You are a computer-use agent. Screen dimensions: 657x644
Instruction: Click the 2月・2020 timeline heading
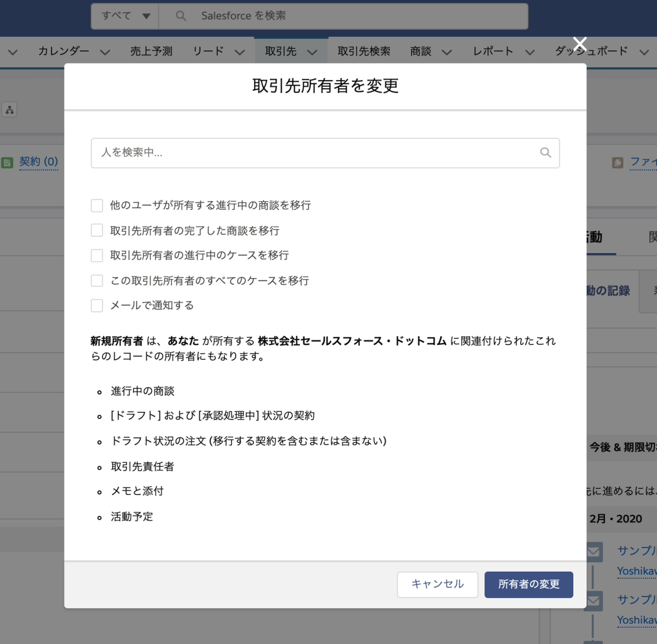click(616, 519)
